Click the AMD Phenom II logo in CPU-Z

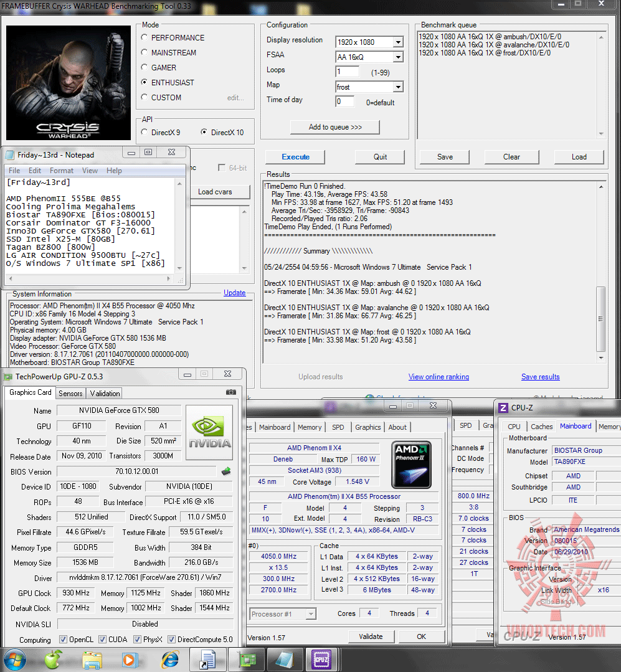tap(412, 465)
